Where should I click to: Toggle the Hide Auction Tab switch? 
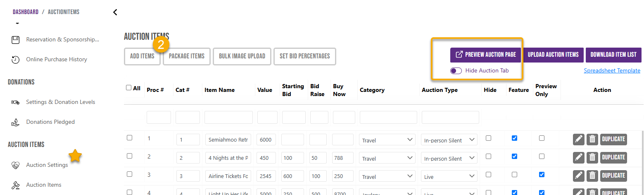coord(456,71)
